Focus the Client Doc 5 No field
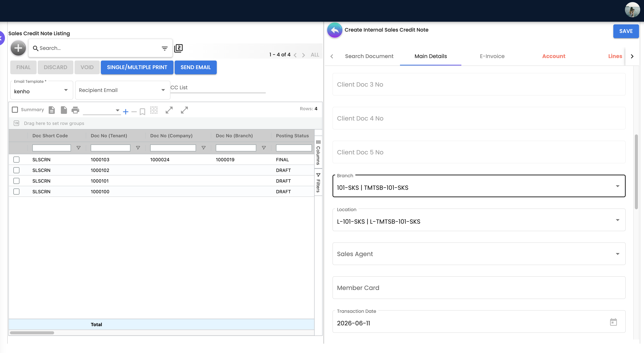The width and height of the screenshot is (644, 353). [479, 152]
